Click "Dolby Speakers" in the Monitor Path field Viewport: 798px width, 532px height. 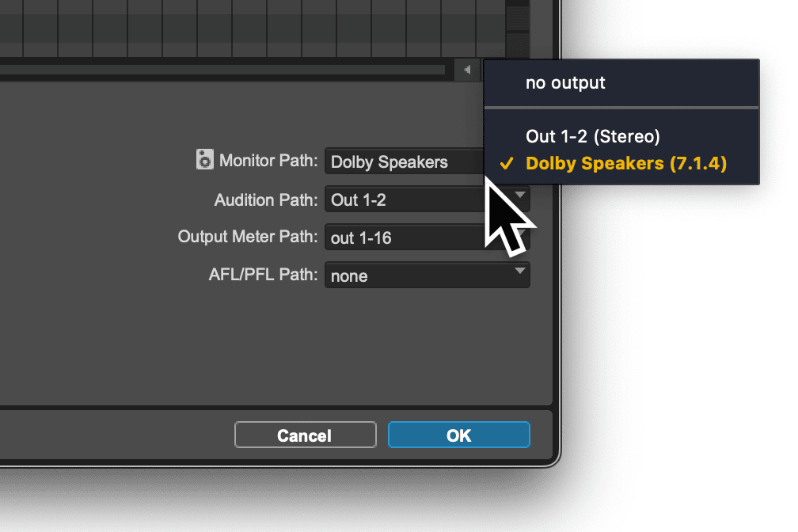[388, 161]
